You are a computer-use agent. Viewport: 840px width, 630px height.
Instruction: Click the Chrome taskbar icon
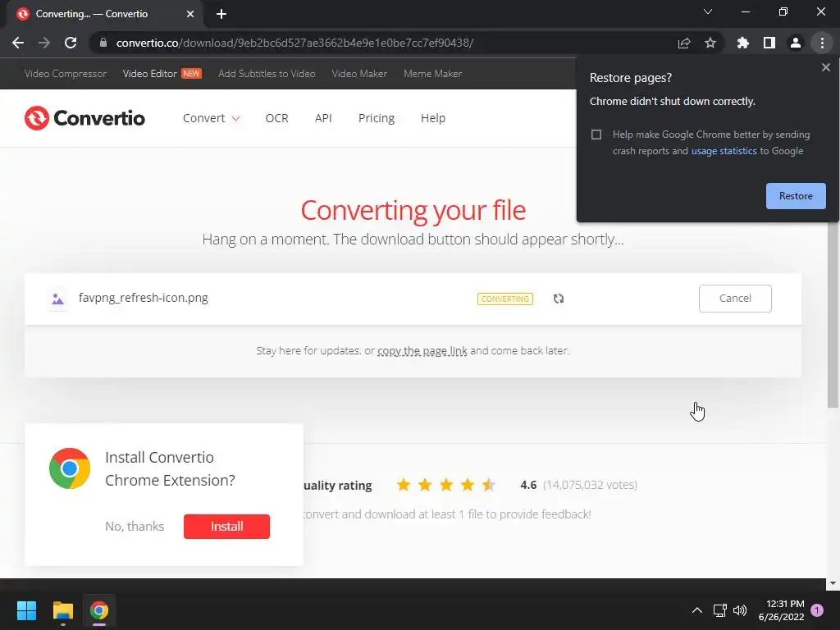point(99,610)
